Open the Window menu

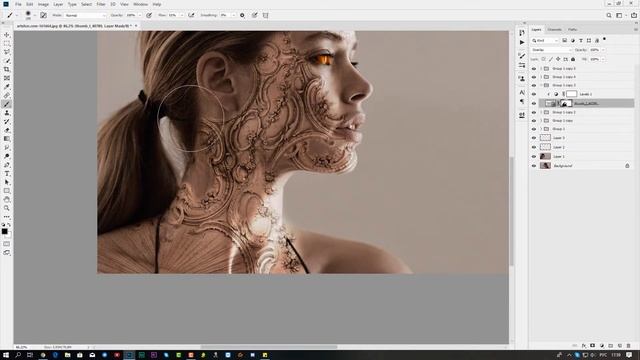(140, 4)
